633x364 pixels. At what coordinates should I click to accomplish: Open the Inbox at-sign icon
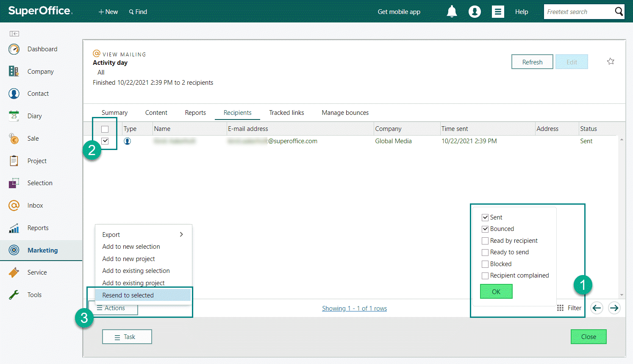pos(14,206)
